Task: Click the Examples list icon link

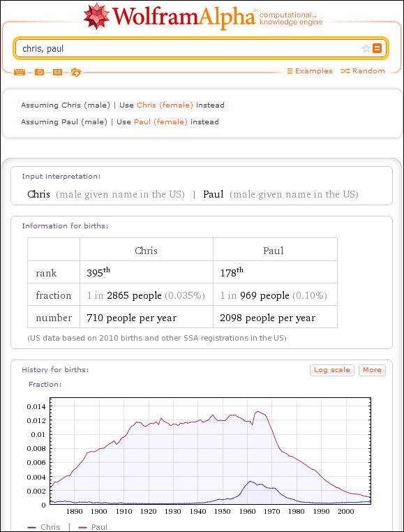Action: point(310,71)
